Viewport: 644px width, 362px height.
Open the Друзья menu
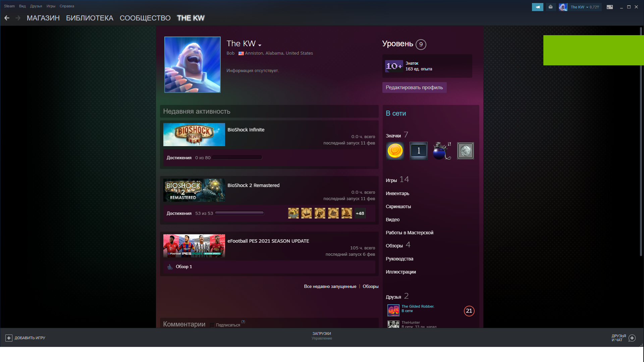(x=36, y=6)
